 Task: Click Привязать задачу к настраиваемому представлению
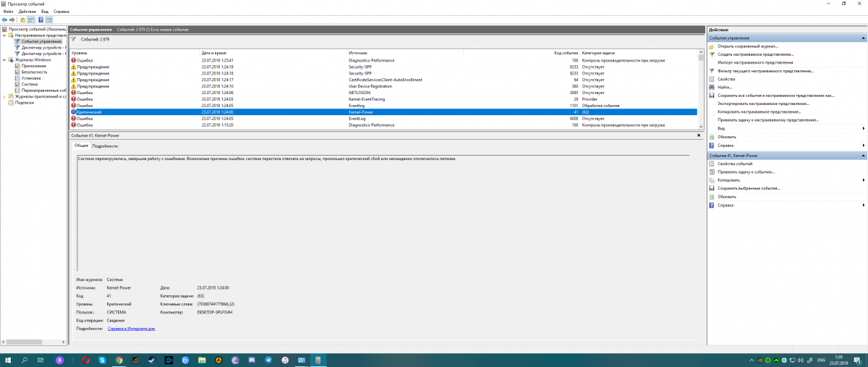coord(767,120)
